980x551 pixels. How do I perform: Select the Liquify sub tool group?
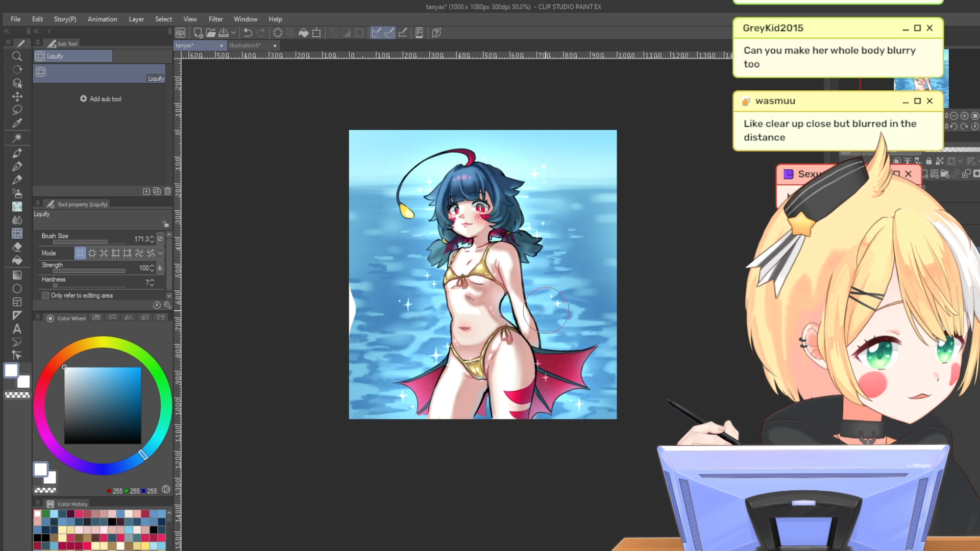tap(73, 56)
